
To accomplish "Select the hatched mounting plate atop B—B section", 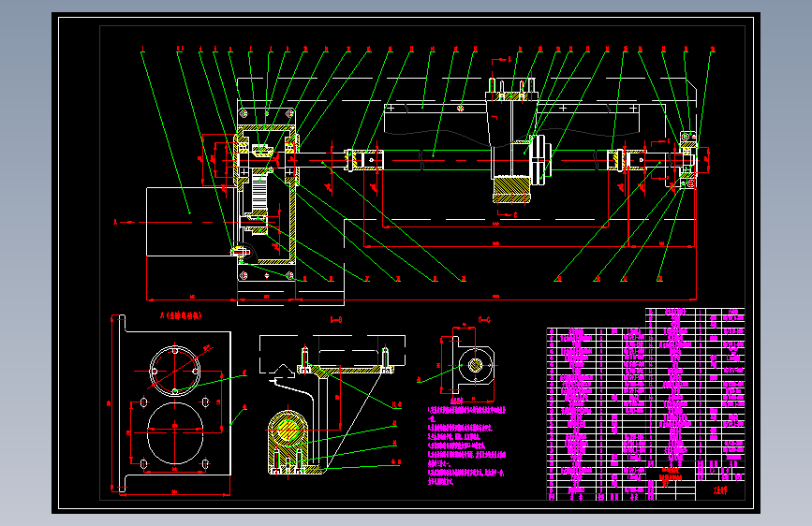I will coord(346,370).
